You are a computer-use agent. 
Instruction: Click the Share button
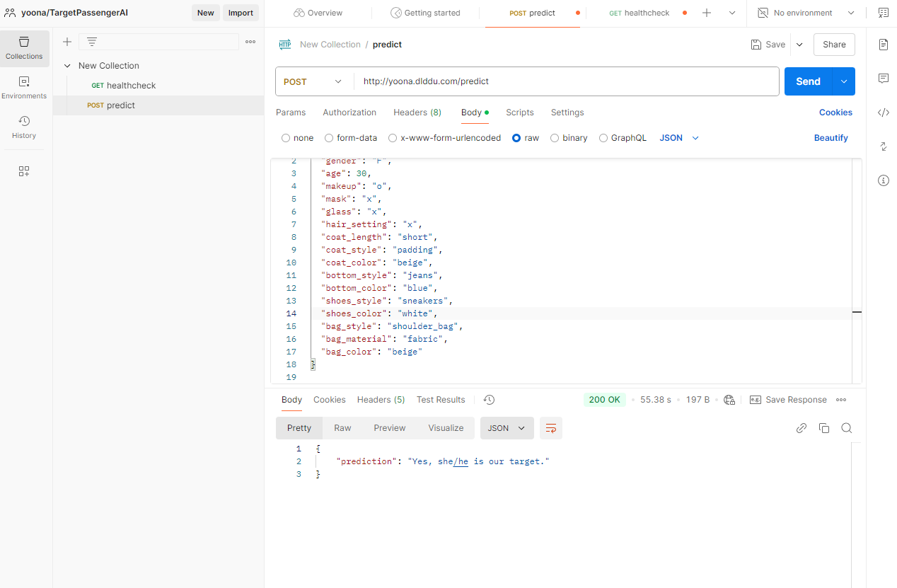click(x=834, y=45)
